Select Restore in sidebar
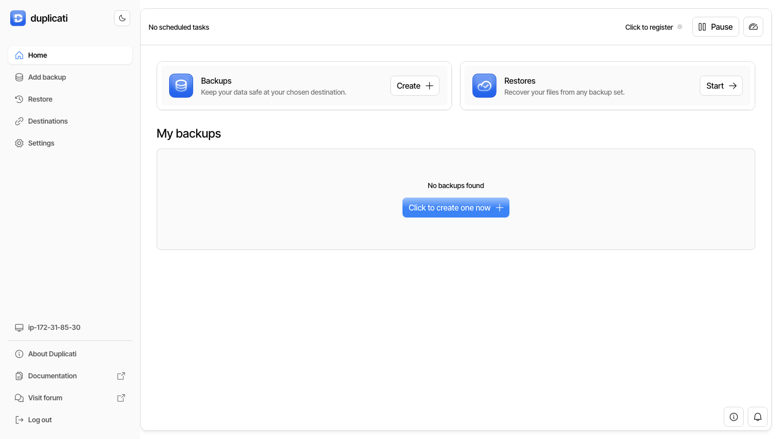 (70, 99)
